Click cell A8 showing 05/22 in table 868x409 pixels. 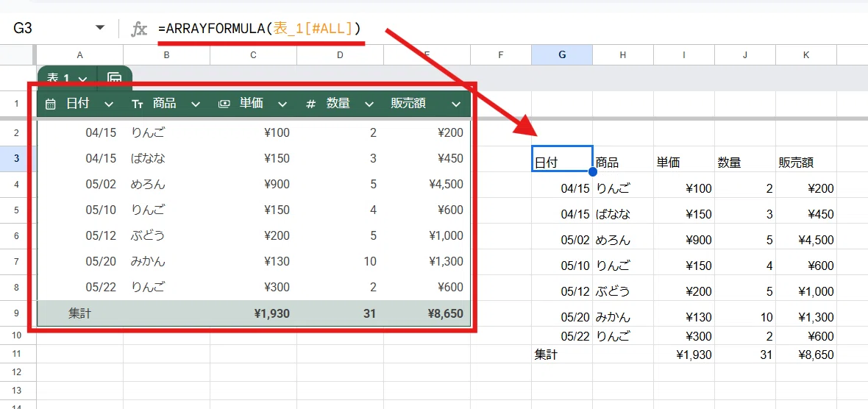coord(79,287)
